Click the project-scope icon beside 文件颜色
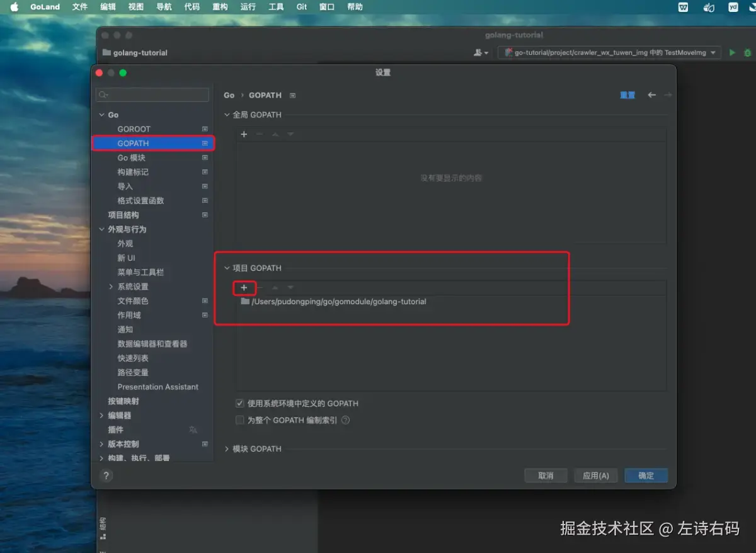Image resolution: width=756 pixels, height=553 pixels. coord(205,301)
